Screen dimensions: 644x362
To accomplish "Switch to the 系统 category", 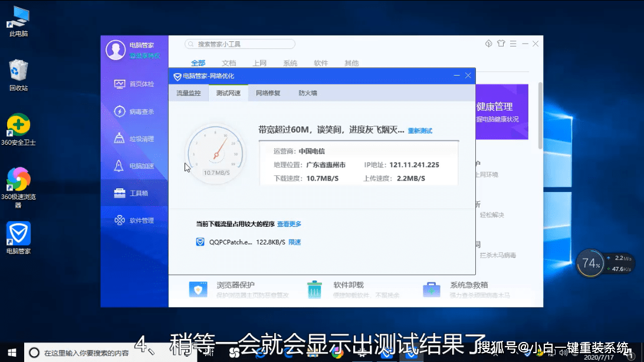I will tap(290, 63).
